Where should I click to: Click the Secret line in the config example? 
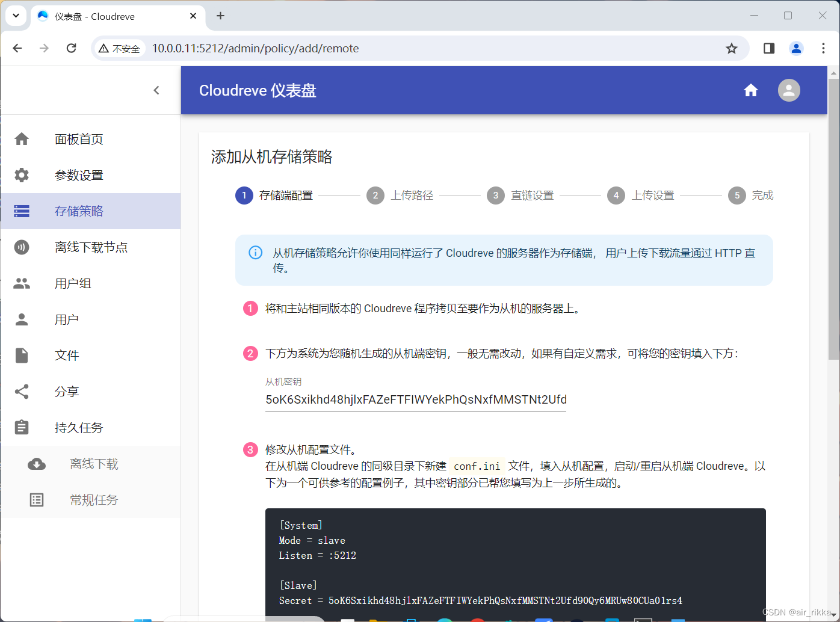click(x=481, y=600)
